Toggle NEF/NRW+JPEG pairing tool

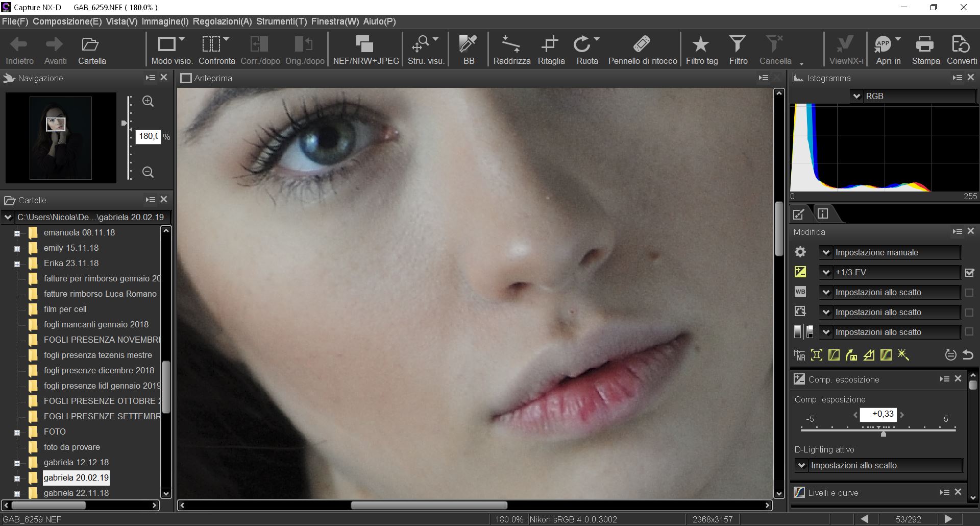click(x=365, y=50)
